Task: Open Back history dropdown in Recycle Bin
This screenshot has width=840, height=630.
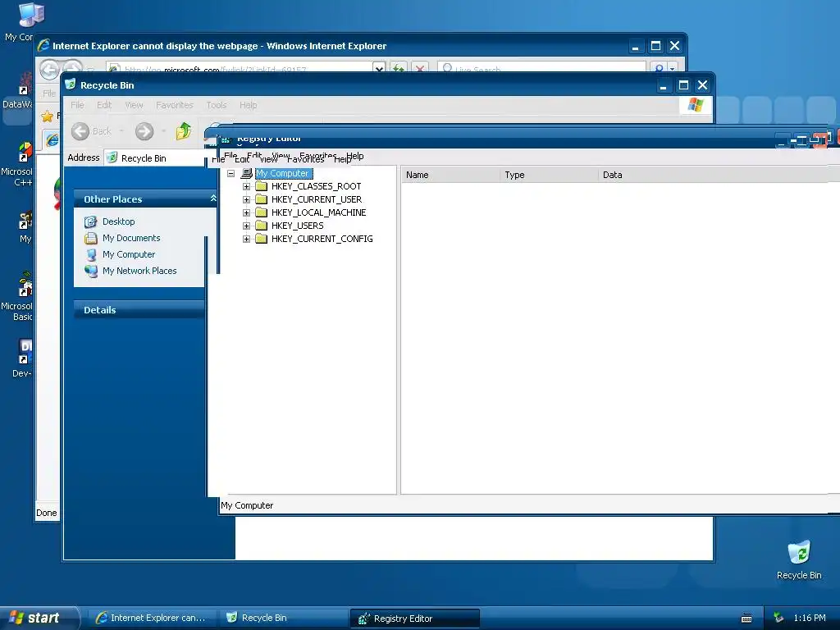Action: click(121, 131)
